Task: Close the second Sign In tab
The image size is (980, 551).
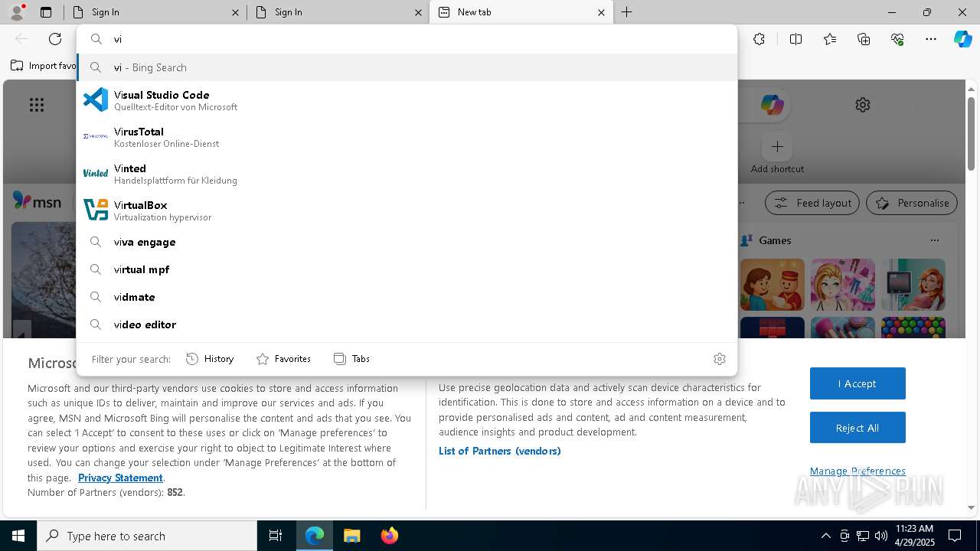Action: (418, 12)
